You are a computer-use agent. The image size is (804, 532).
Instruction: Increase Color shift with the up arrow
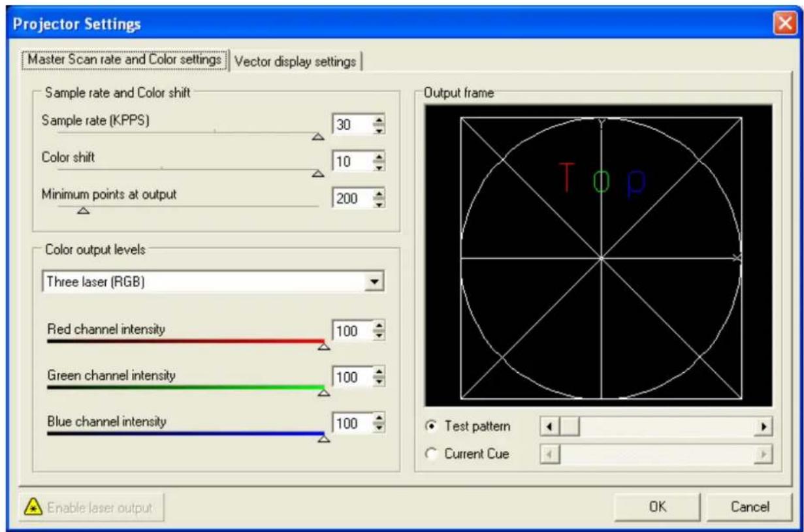(x=379, y=157)
